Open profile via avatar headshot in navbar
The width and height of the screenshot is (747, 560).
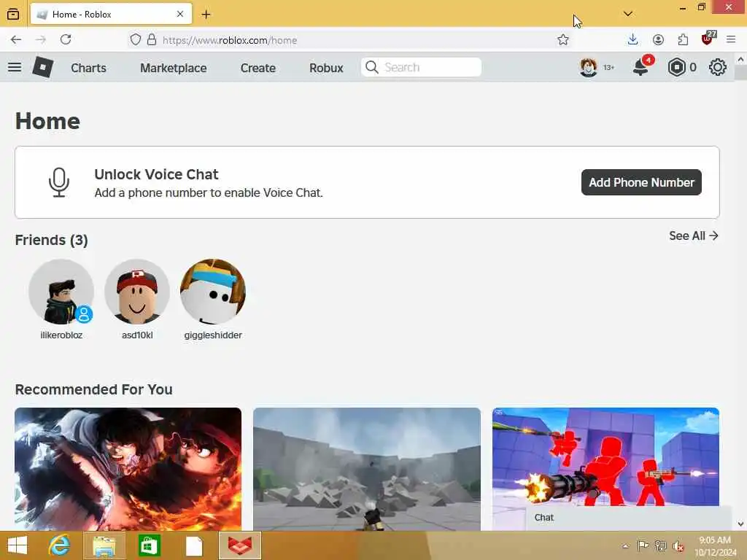(x=589, y=67)
